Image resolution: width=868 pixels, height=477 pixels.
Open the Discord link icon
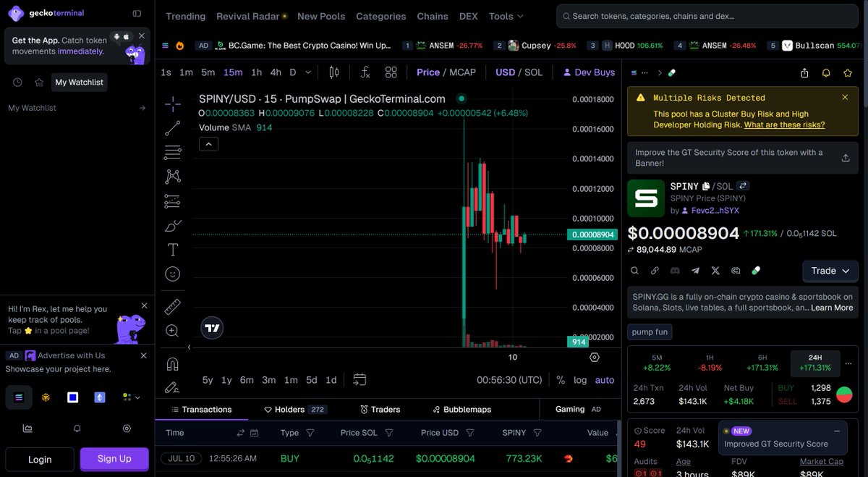pyautogui.click(x=675, y=271)
